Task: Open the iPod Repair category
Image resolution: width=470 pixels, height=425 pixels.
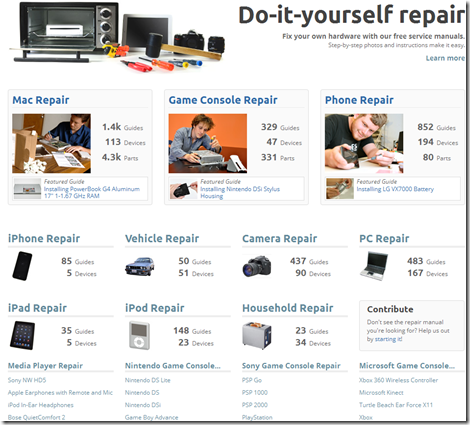Action: tap(154, 308)
